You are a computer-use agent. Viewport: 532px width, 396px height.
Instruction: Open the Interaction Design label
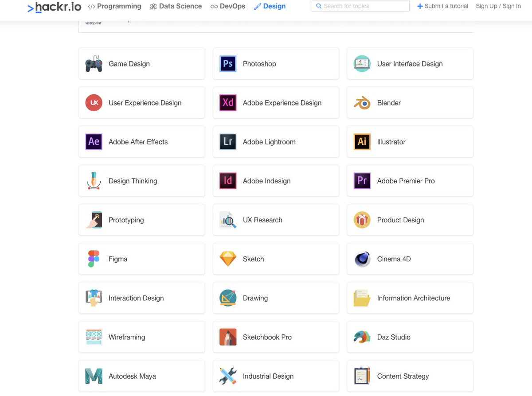[136, 298]
